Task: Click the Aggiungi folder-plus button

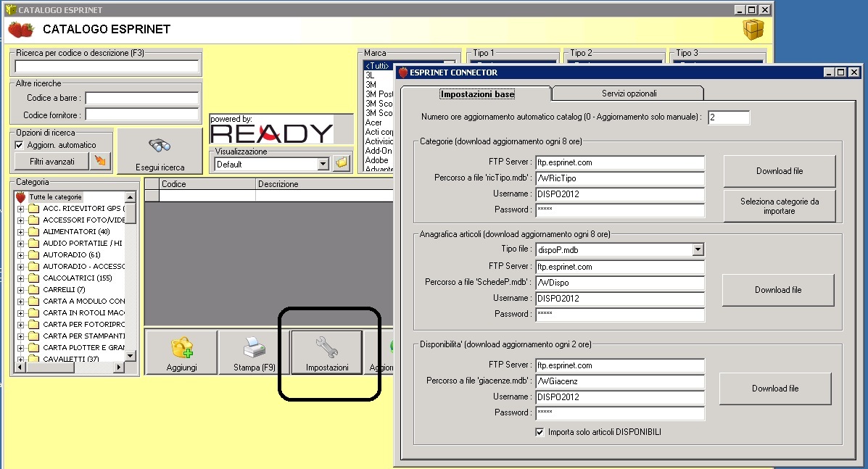Action: (181, 352)
